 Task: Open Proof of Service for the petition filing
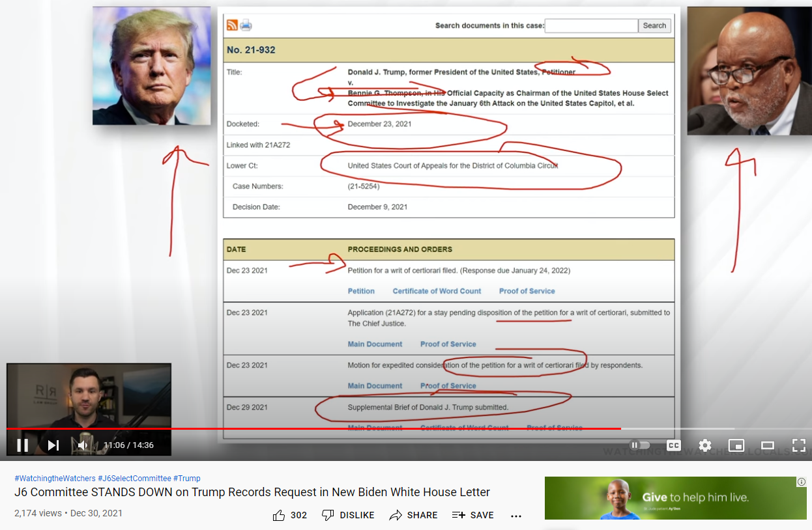(527, 291)
